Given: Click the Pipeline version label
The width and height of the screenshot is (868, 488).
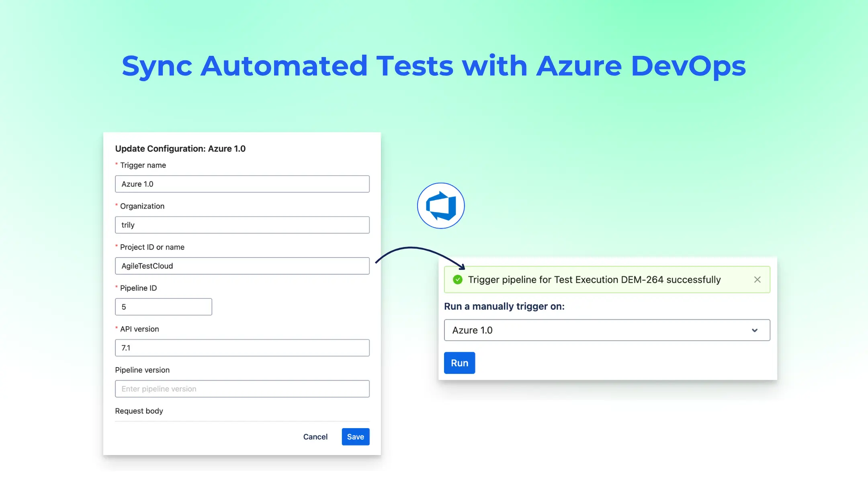Looking at the screenshot, I should tap(142, 370).
